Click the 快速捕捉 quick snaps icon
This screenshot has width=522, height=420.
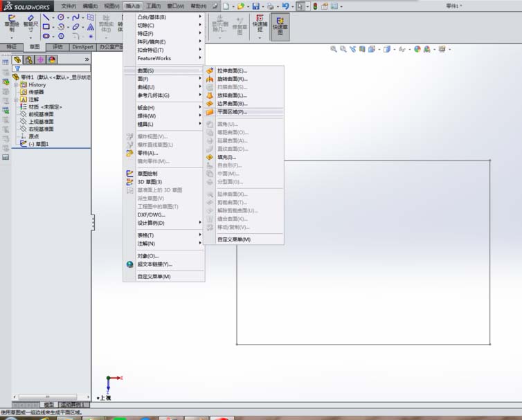(260, 24)
